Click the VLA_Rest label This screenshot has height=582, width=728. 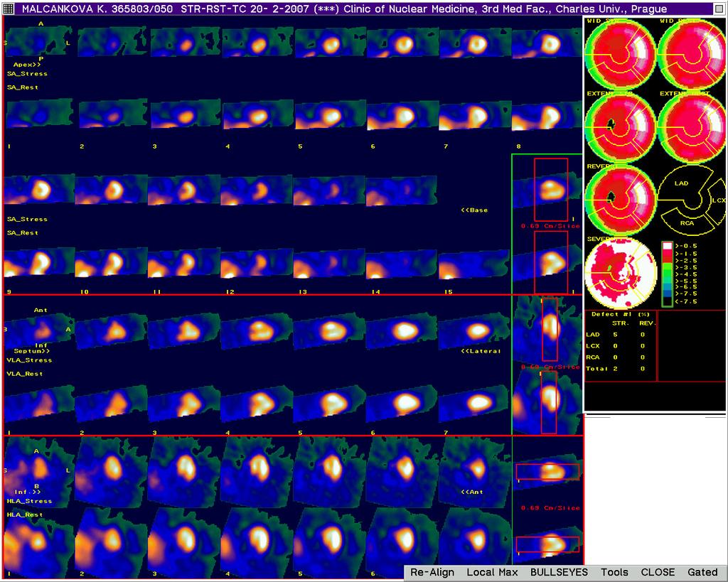pyautogui.click(x=25, y=374)
